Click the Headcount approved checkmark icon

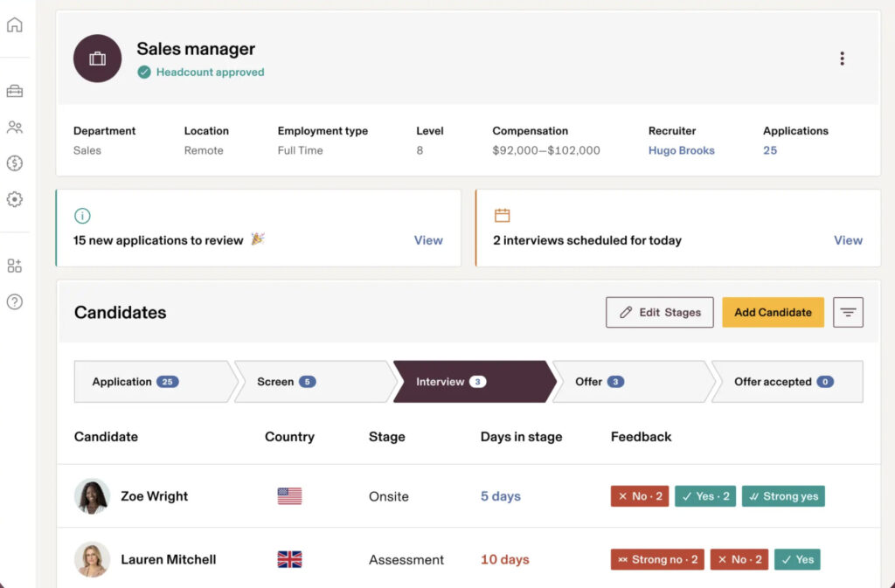pyautogui.click(x=144, y=73)
